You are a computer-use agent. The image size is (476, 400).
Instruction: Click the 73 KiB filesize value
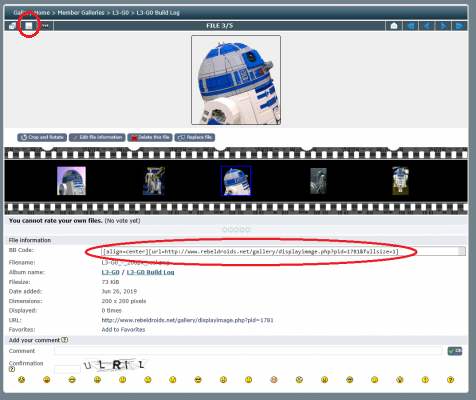110,282
